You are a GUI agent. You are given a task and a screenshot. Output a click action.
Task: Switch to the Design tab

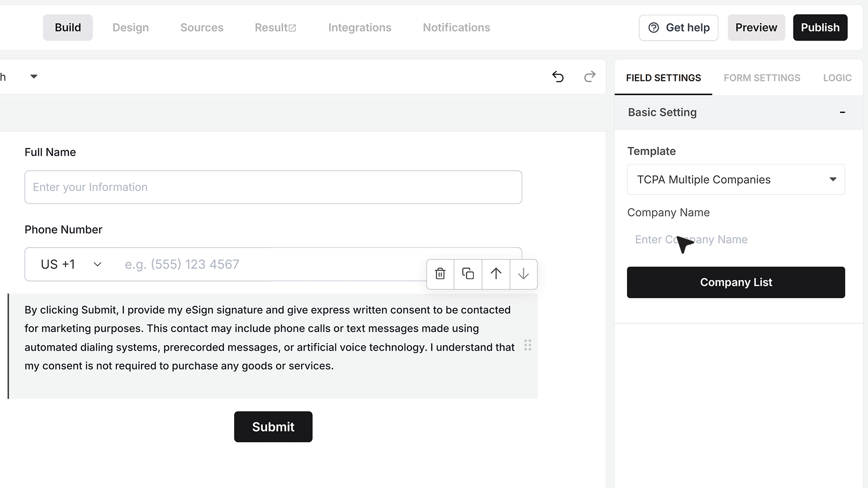coord(131,28)
